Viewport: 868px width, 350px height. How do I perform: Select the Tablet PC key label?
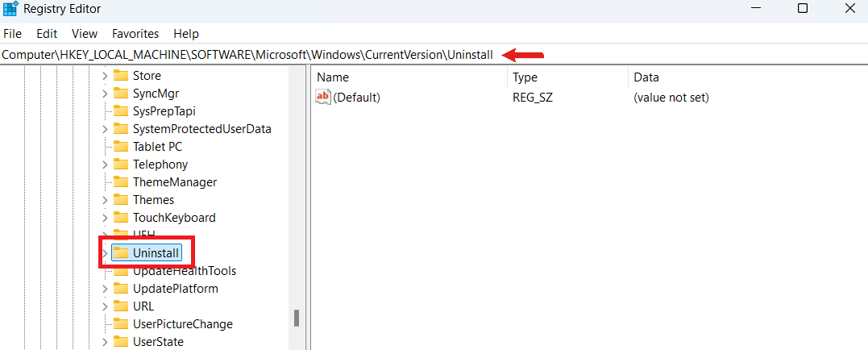[157, 147]
